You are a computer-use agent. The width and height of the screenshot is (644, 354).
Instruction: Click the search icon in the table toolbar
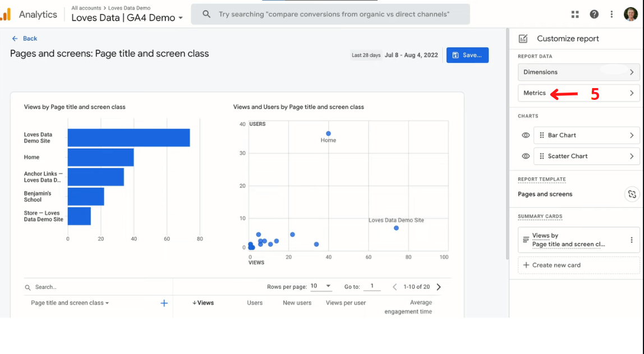point(27,287)
